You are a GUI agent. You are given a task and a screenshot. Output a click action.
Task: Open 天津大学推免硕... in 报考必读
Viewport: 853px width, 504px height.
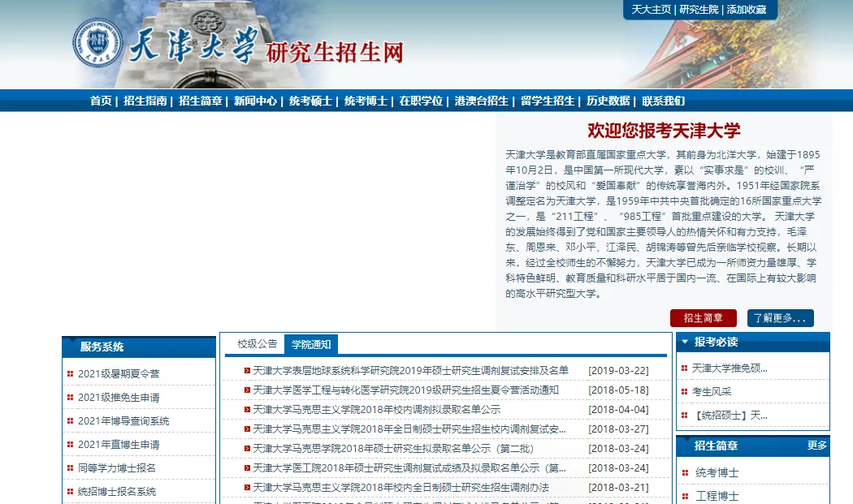point(730,368)
